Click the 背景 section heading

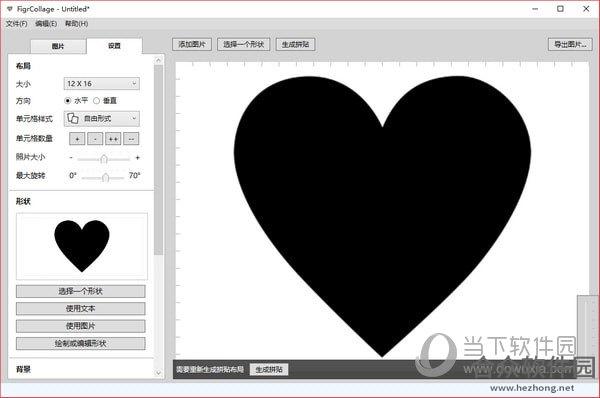click(23, 369)
